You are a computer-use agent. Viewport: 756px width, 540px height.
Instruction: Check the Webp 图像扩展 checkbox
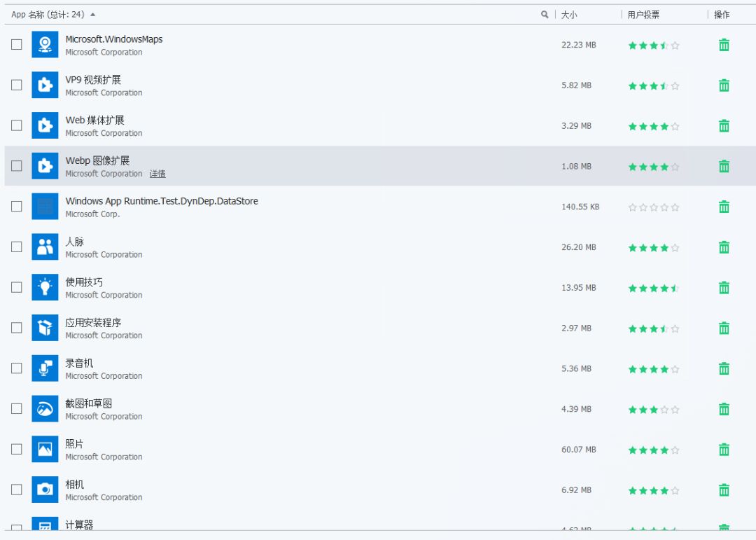click(x=16, y=166)
